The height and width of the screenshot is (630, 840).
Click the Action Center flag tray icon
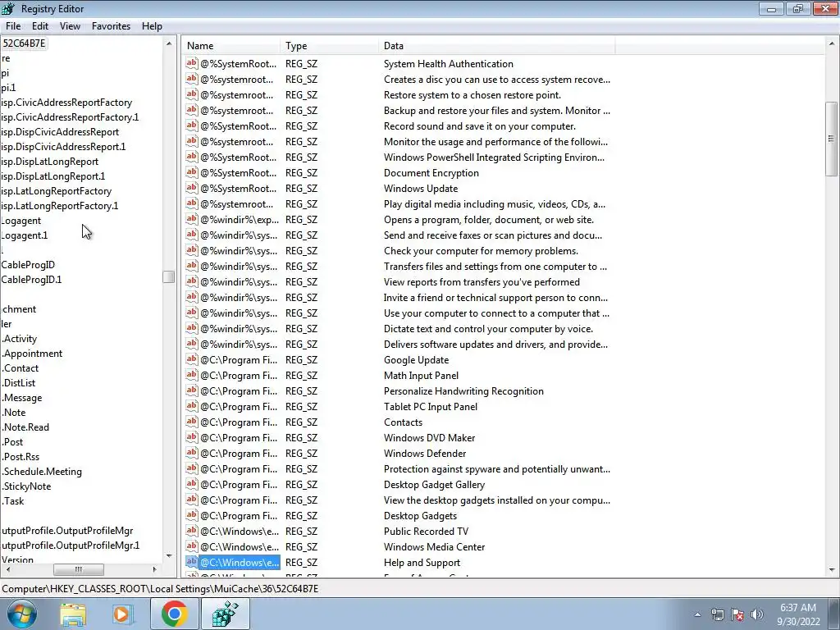[737, 614]
